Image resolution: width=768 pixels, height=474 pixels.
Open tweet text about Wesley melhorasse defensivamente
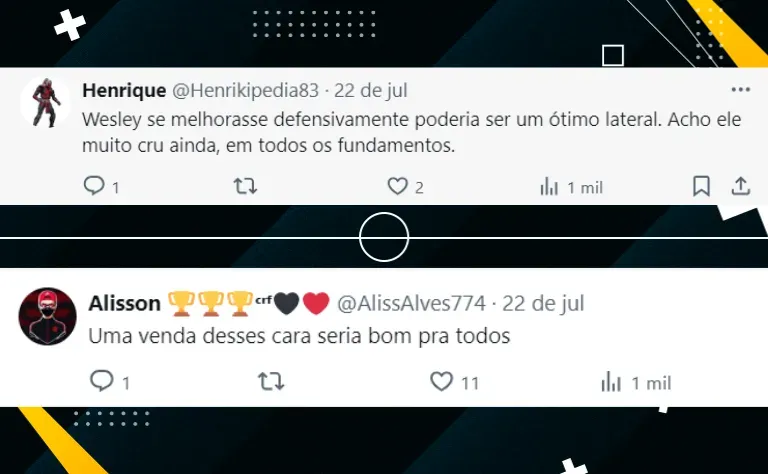(x=411, y=132)
